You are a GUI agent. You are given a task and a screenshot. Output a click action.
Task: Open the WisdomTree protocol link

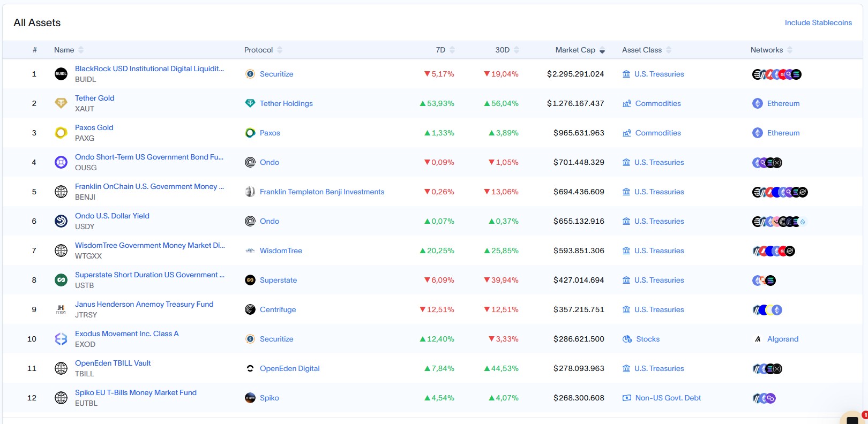pyautogui.click(x=281, y=251)
